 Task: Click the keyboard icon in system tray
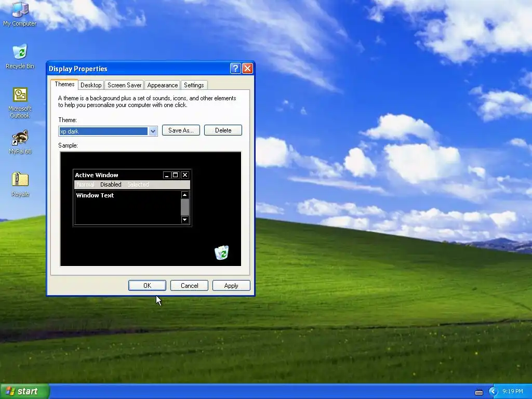pyautogui.click(x=478, y=392)
